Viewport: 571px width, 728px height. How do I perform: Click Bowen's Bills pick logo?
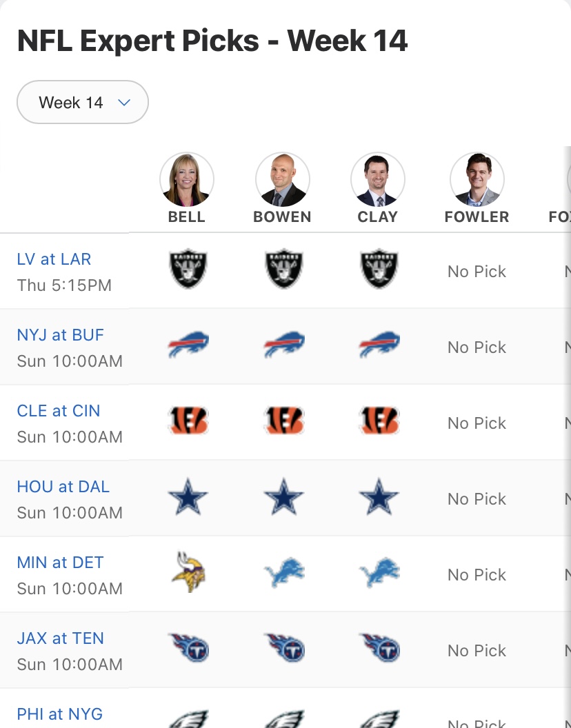(284, 344)
